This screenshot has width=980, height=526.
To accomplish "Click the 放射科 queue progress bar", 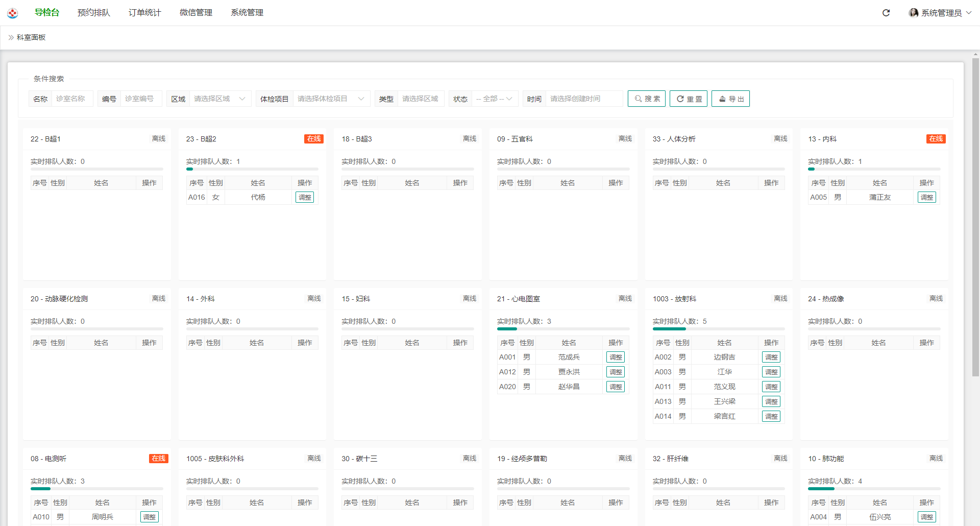I will tap(718, 329).
